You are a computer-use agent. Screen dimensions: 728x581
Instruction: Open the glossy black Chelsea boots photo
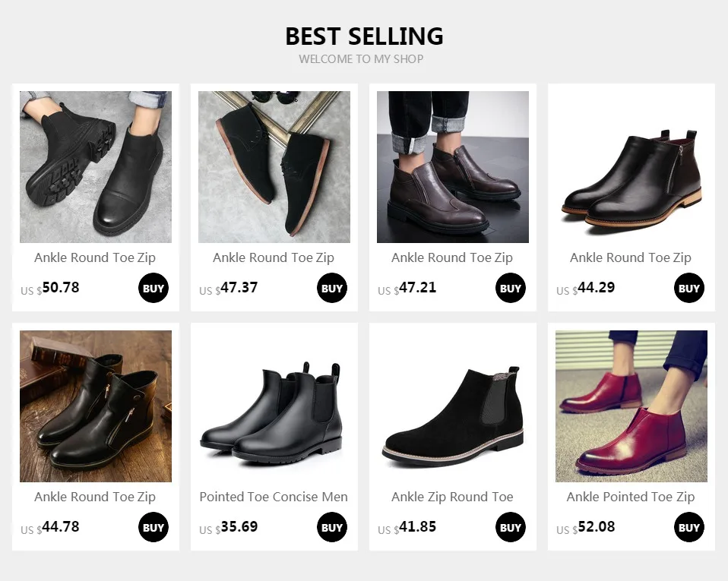[x=274, y=406]
